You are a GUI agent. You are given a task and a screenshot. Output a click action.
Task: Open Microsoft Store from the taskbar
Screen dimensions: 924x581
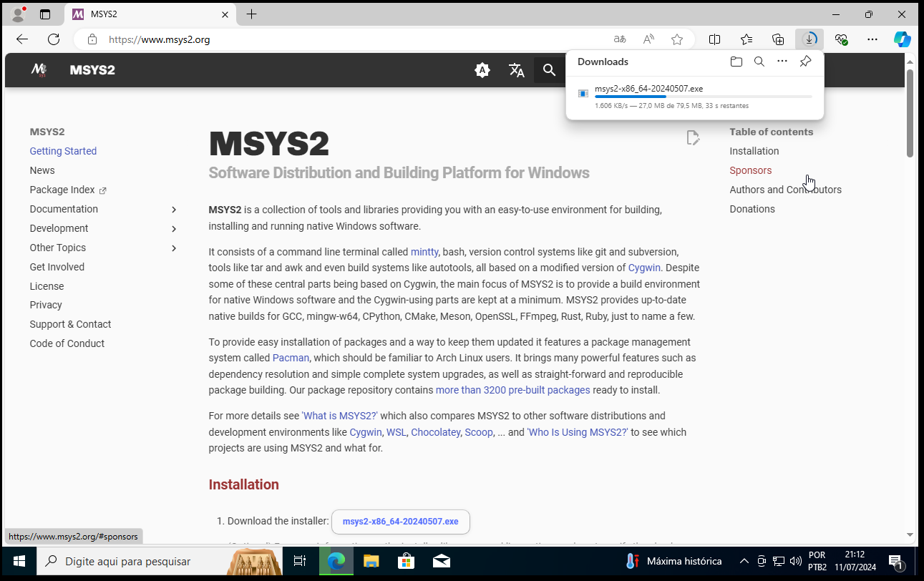pos(406,561)
